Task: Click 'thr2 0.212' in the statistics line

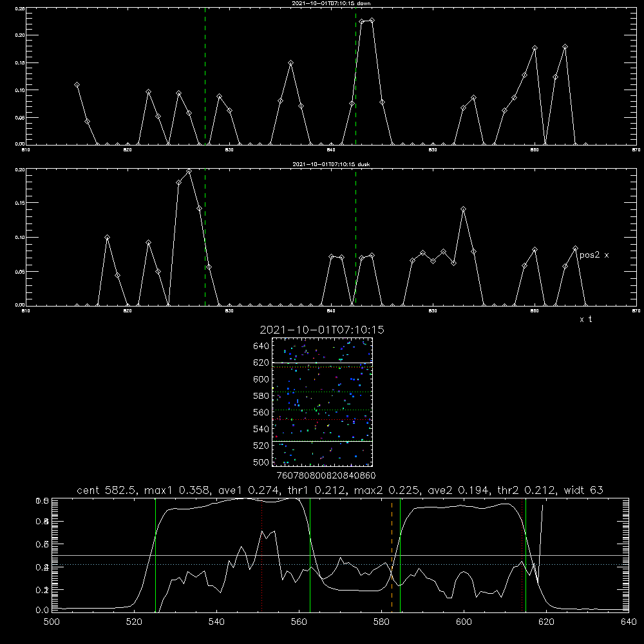Action: click(x=527, y=490)
